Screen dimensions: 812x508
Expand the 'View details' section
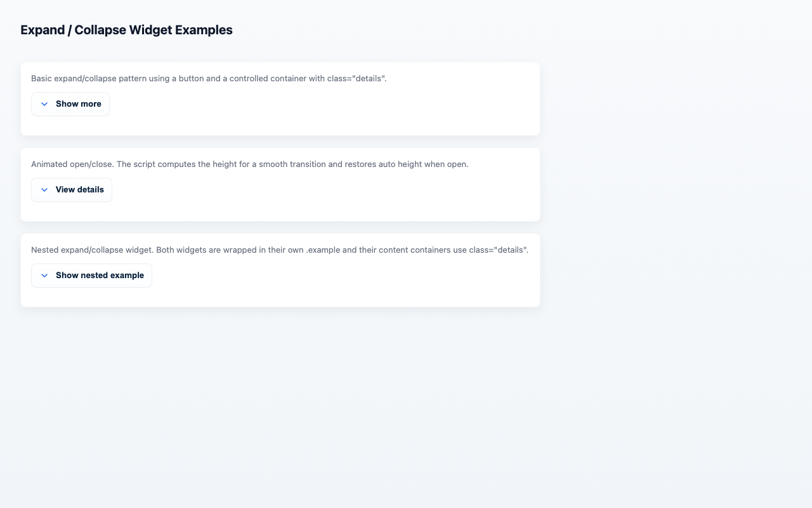[x=72, y=189]
